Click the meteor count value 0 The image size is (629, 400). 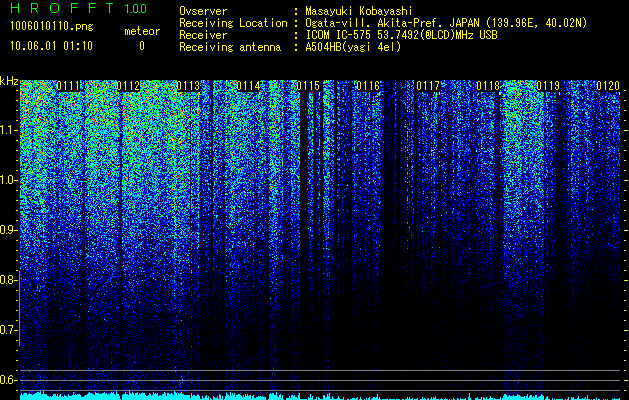[142, 46]
